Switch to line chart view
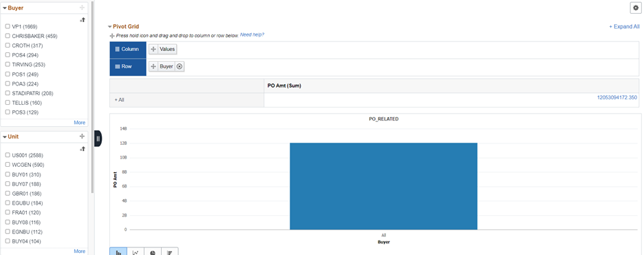This screenshot has height=255, width=644. click(x=136, y=252)
